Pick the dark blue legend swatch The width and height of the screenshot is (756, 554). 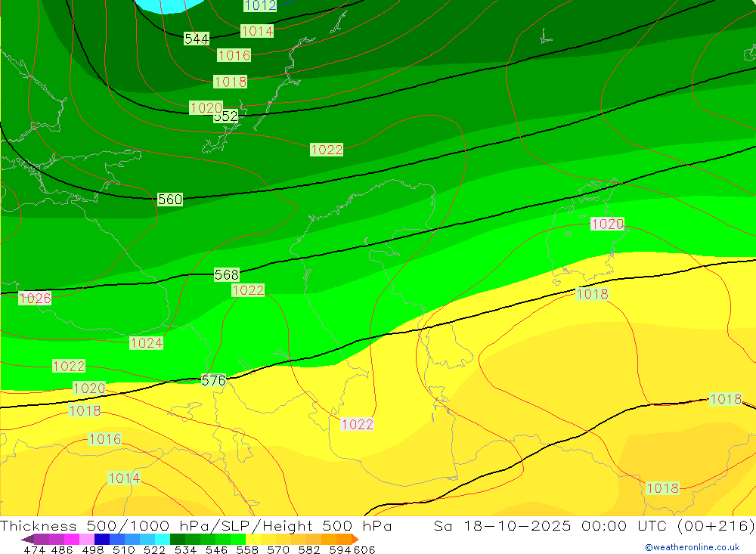click(102, 539)
